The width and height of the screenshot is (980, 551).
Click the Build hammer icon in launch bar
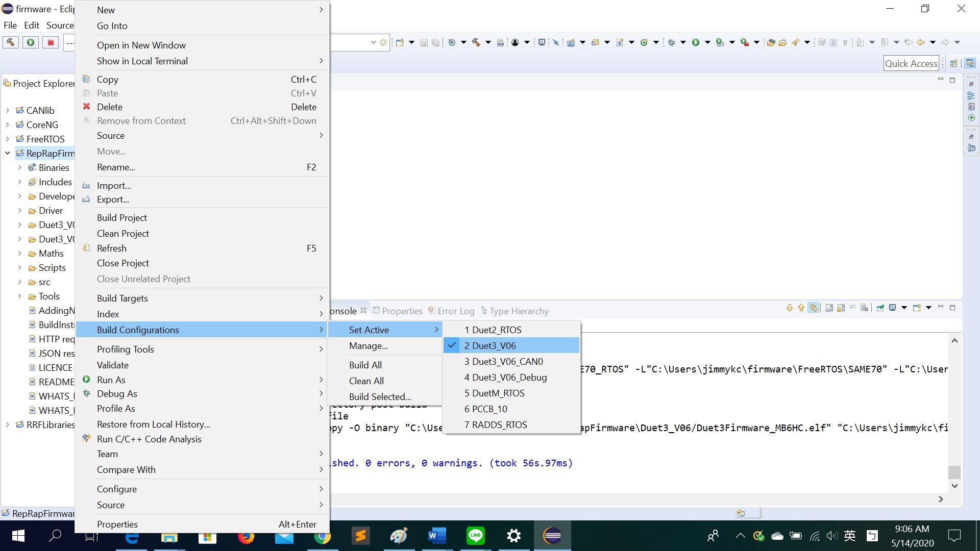10,43
